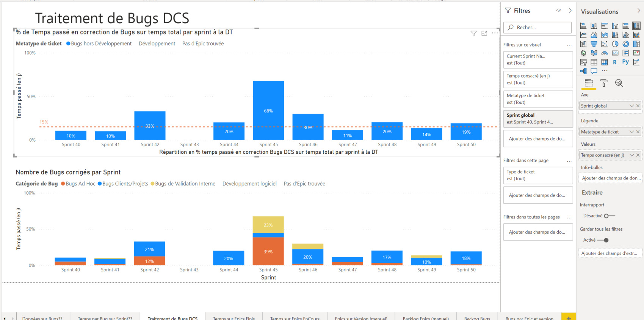Insert a globe map visual
644x320 pixels.
[583, 53]
